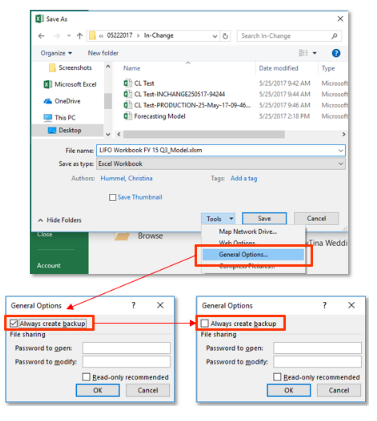Enable the Save Thumbnail checkbox
Screen dimensions: 377x421
(x=112, y=197)
